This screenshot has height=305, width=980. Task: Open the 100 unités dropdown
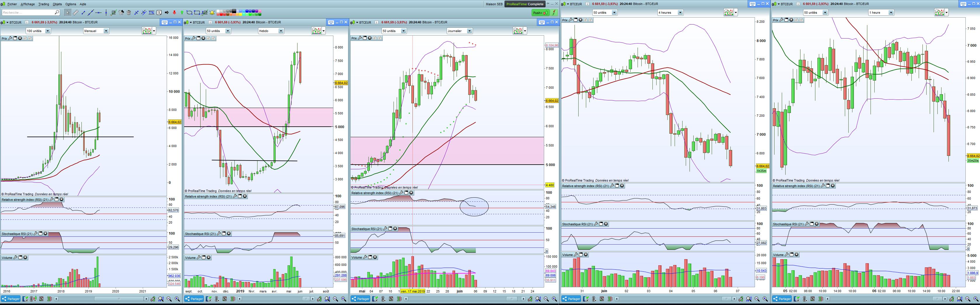click(48, 31)
